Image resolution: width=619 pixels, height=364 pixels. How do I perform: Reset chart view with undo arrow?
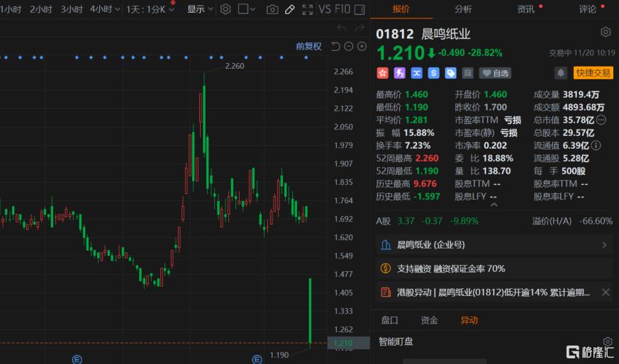(x=335, y=47)
